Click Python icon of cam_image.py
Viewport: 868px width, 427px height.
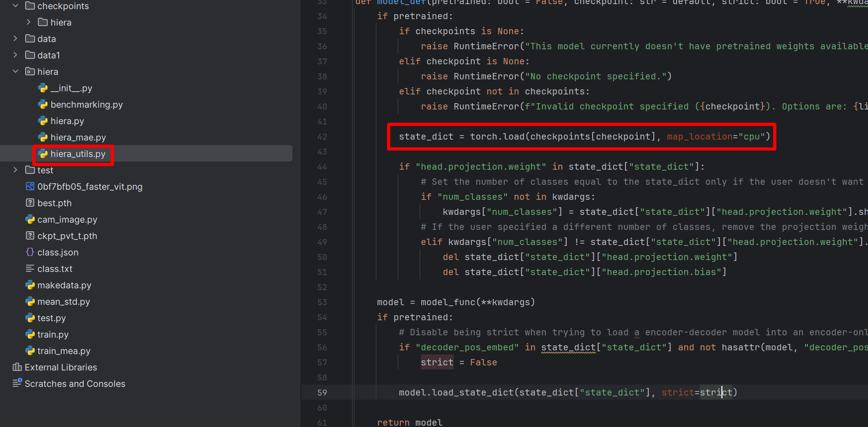30,219
